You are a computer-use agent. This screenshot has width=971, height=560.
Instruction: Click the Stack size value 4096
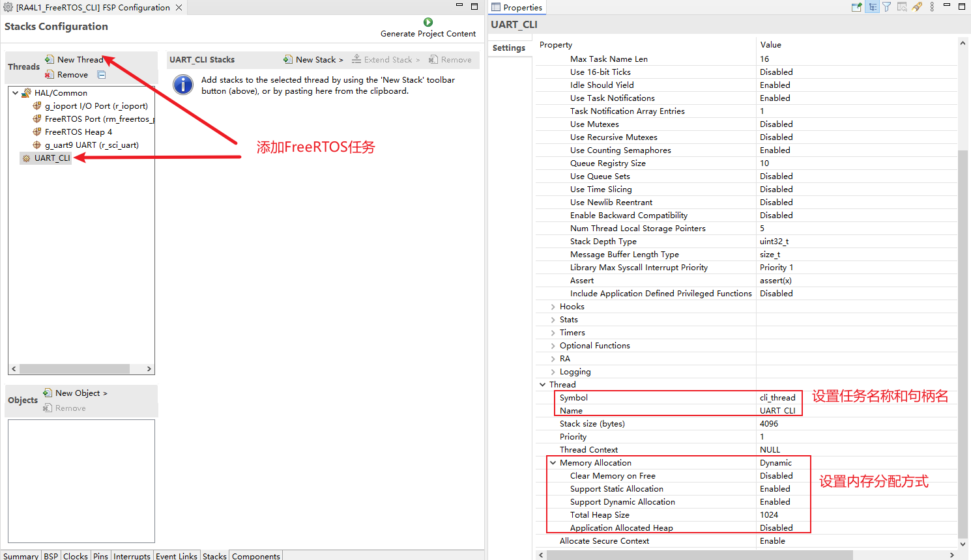point(769,424)
